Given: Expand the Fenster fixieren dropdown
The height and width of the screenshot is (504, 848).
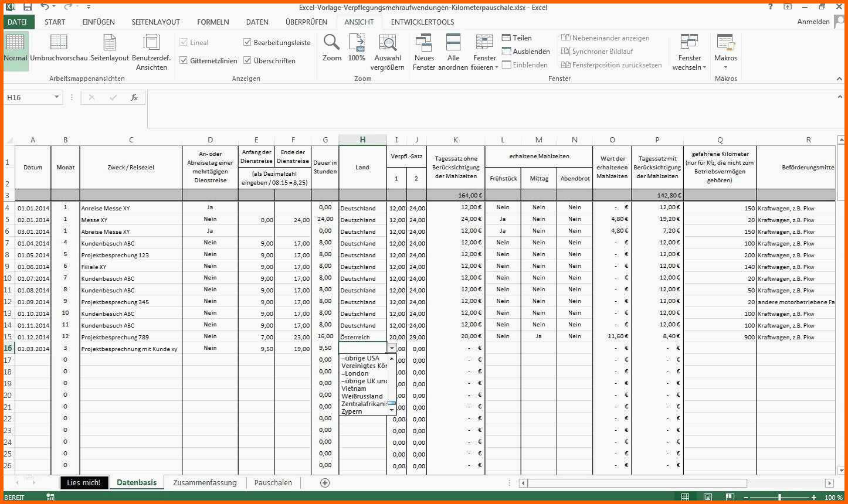Looking at the screenshot, I should click(485, 62).
